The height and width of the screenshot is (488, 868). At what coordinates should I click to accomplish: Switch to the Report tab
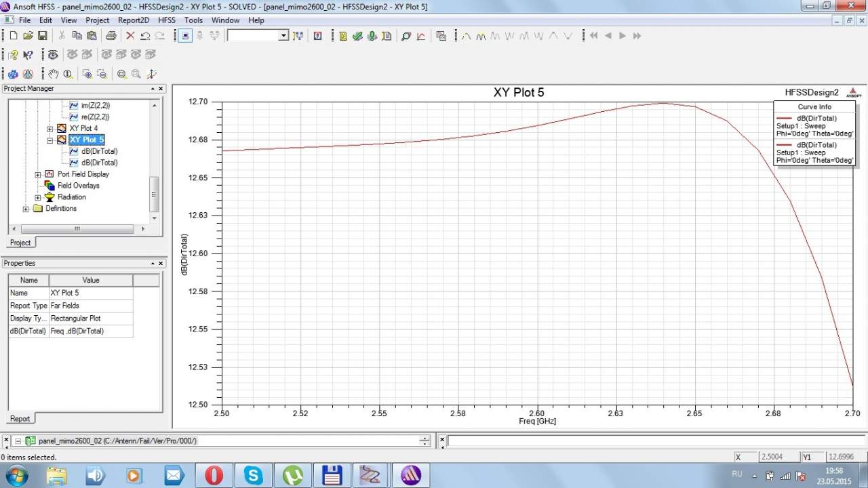pos(20,419)
